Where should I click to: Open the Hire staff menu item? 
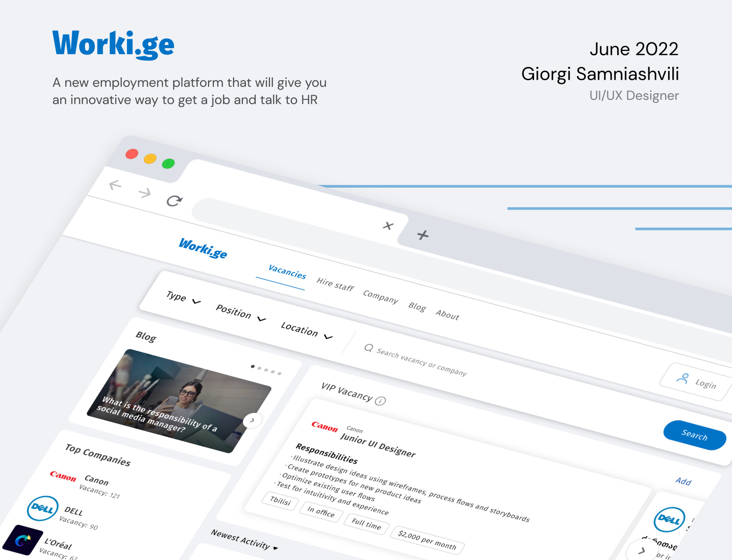335,284
